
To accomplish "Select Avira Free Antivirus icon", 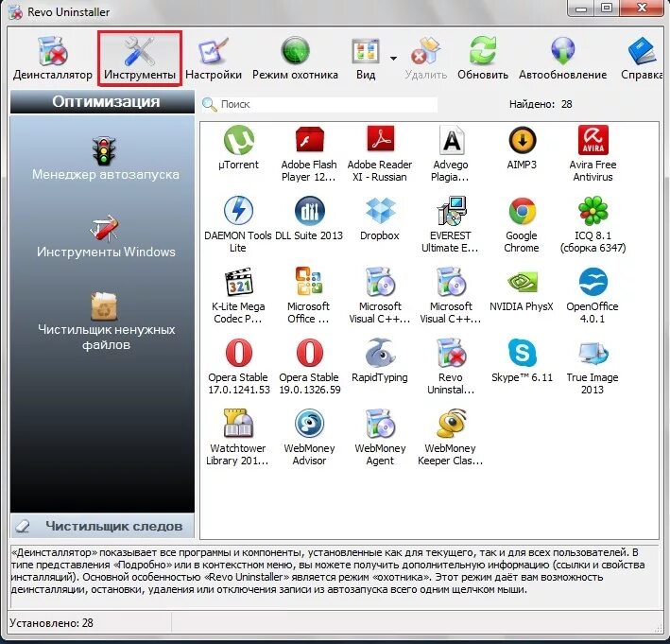I will (593, 140).
